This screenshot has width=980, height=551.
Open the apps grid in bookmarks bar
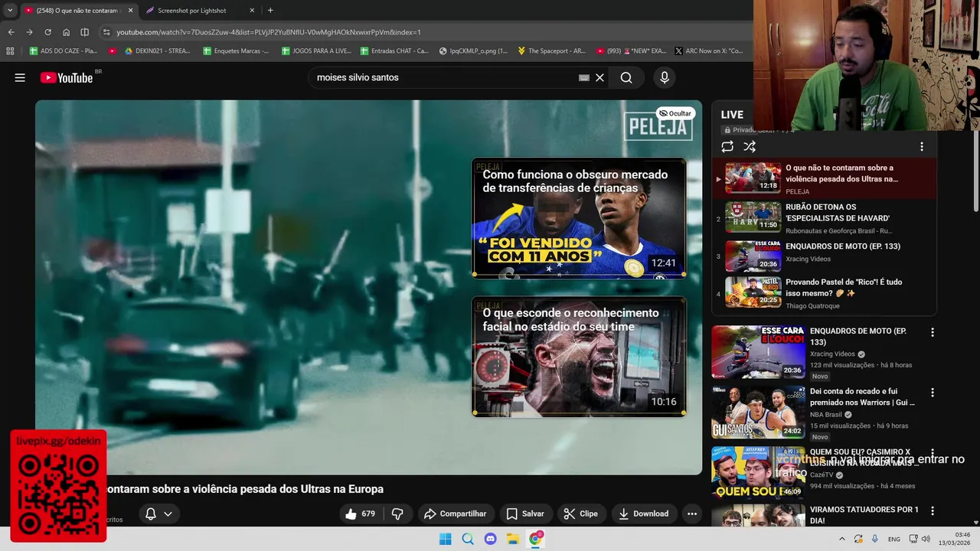pos(10,51)
